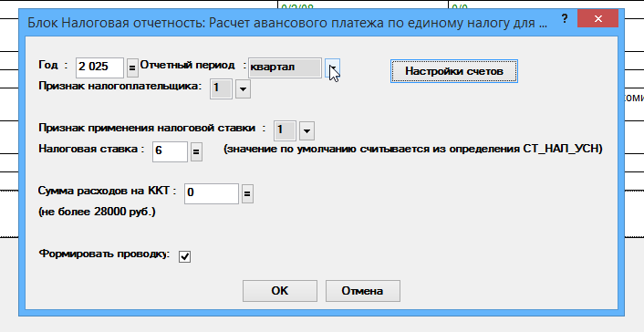
Task: Expand Признак применения налоговой ставки dropdown arrow
Action: [306, 131]
